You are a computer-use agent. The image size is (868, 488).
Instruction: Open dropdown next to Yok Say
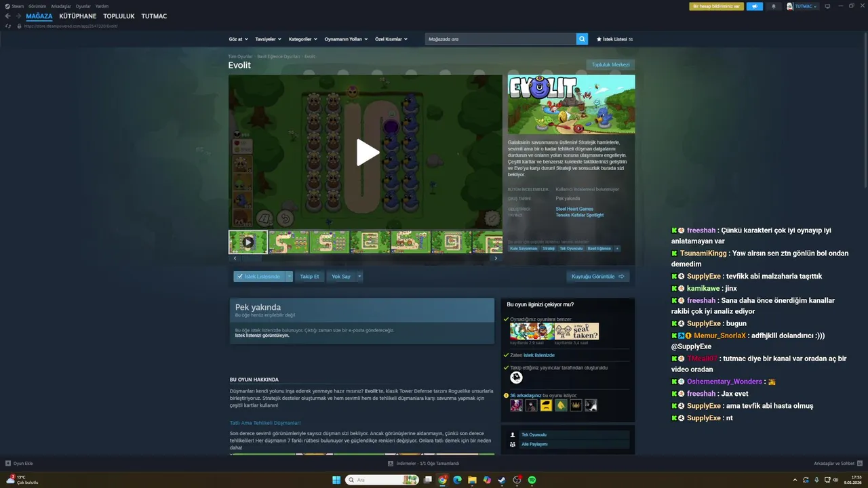click(359, 277)
